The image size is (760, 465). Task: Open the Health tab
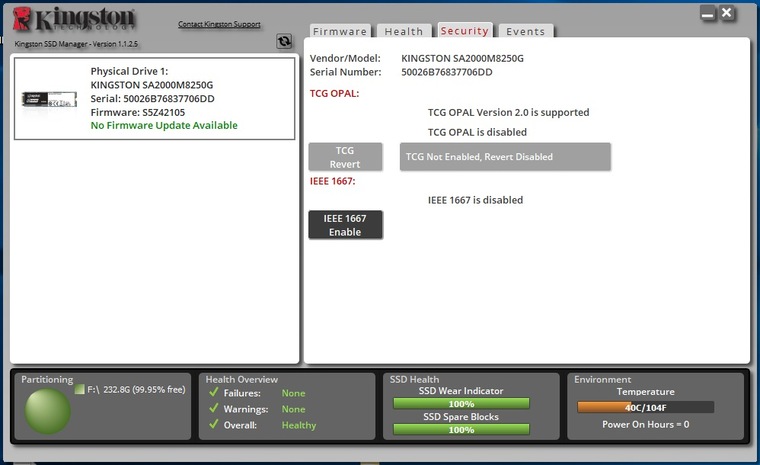point(404,32)
